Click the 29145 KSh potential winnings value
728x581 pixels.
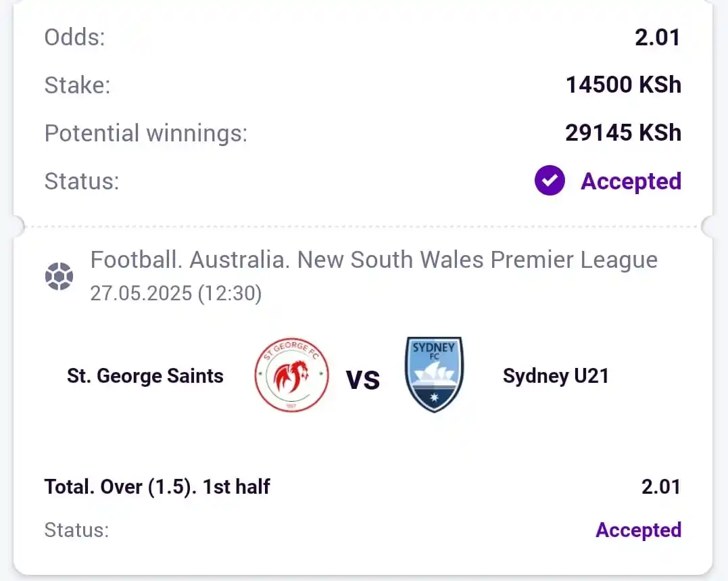(623, 133)
